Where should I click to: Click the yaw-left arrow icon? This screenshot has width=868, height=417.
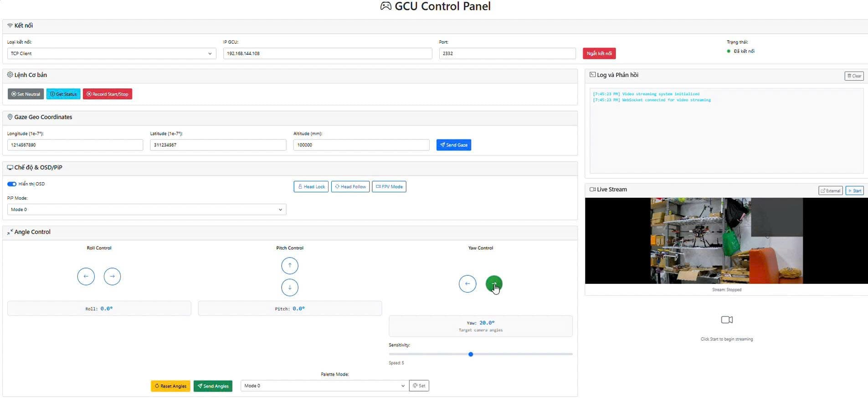[x=467, y=283]
